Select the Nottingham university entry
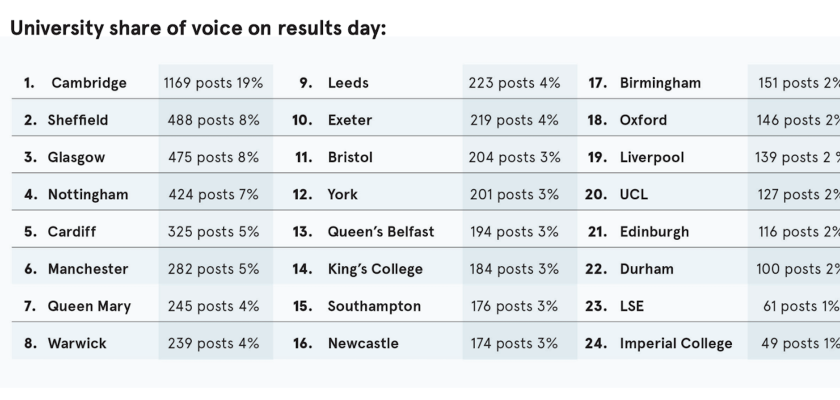This screenshot has height=400, width=840. [88, 194]
